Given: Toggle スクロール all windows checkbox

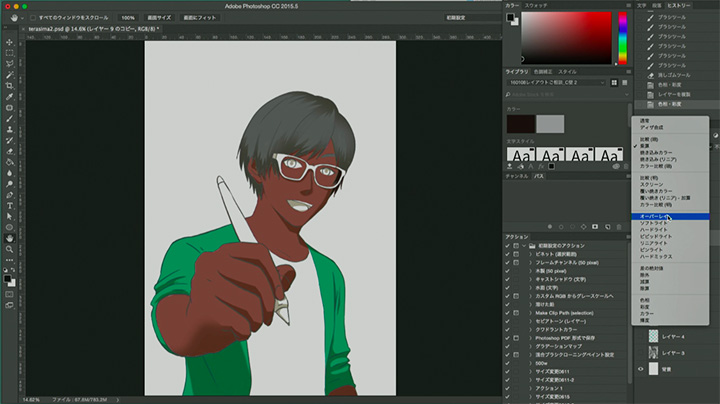Looking at the screenshot, I should [x=33, y=18].
